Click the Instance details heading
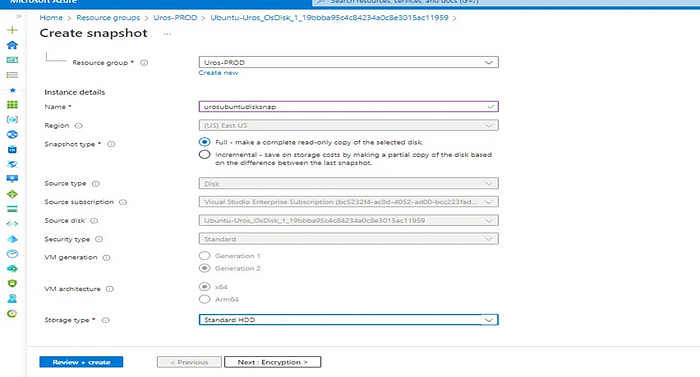This screenshot has height=377, width=700. 75,92
